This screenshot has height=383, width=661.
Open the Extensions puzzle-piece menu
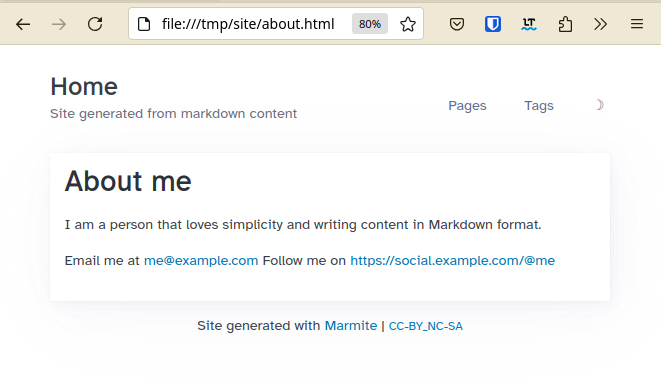tap(565, 24)
